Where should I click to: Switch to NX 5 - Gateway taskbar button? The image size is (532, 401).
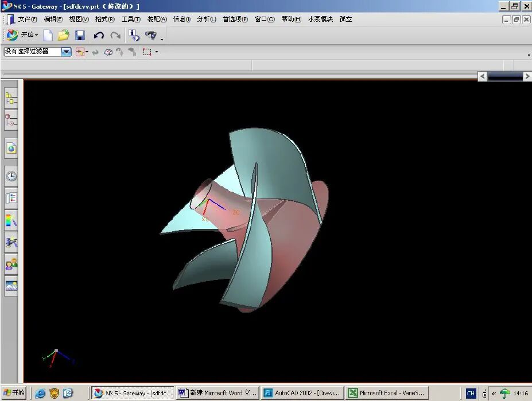[133, 393]
